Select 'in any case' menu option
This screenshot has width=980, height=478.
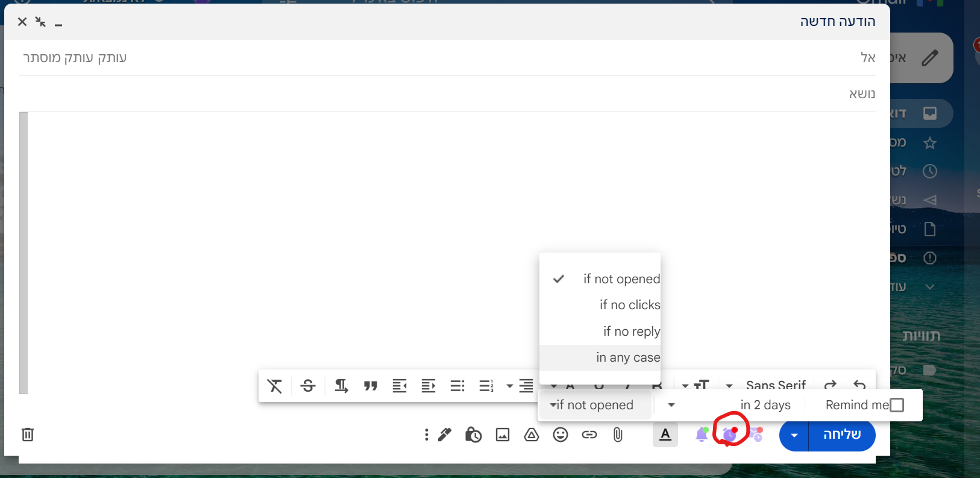point(600,357)
